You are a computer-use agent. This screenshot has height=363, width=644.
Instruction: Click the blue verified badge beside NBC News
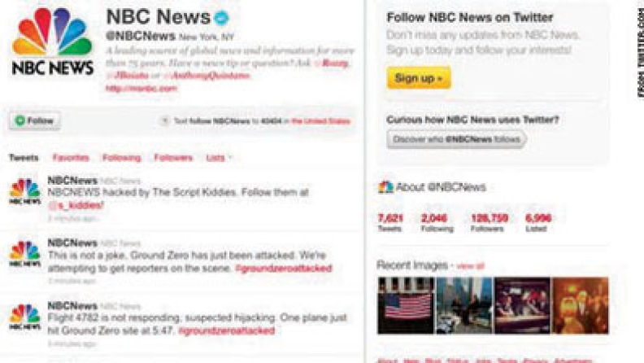click(x=222, y=18)
